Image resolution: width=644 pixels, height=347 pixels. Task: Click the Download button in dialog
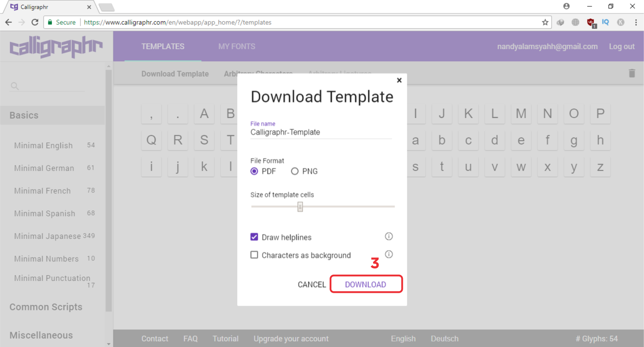pos(365,285)
